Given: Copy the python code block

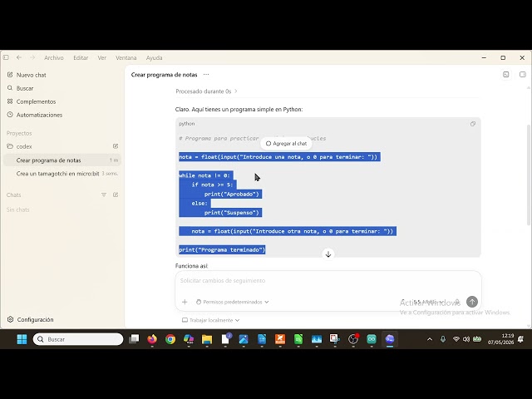Looking at the screenshot, I should tap(473, 124).
